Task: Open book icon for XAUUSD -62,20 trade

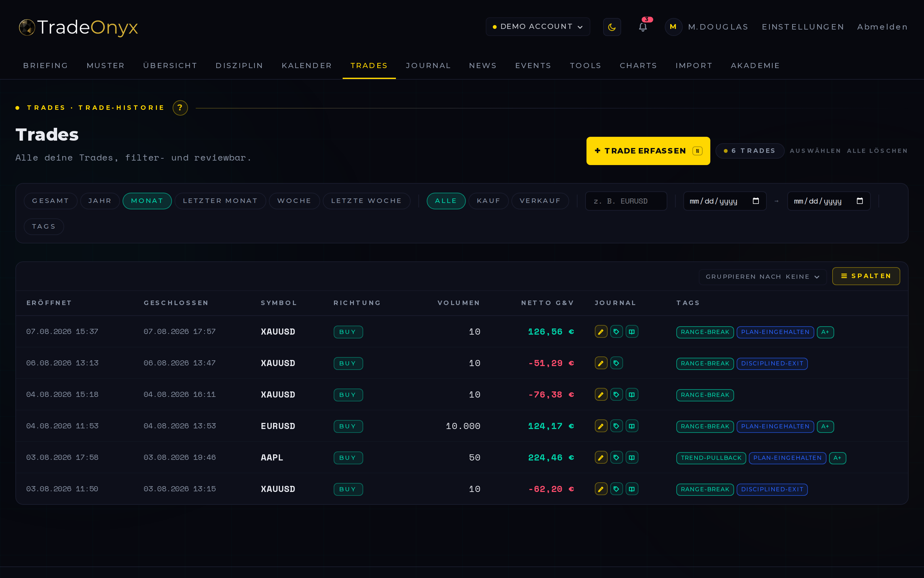Action: click(x=632, y=489)
